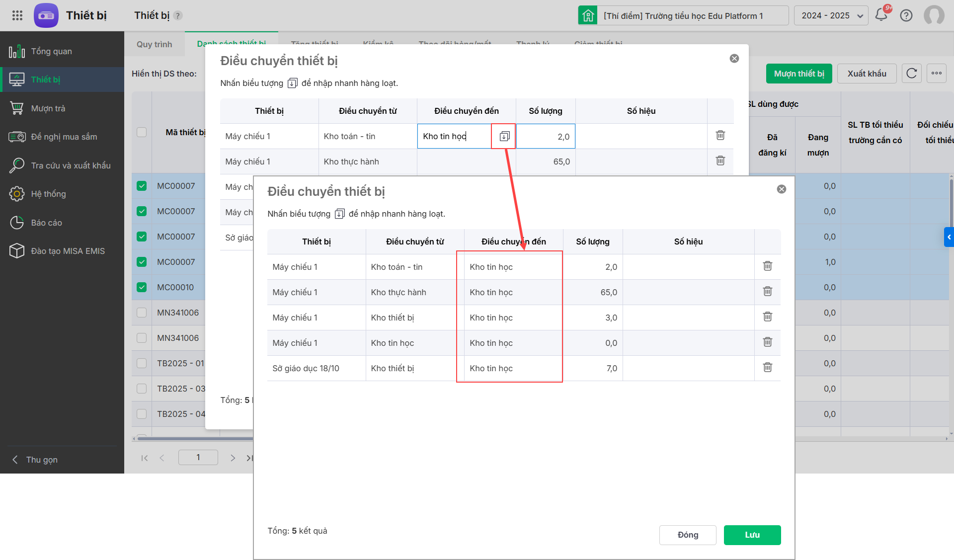Expand the blue side panel arrow
Image resolution: width=954 pixels, height=560 pixels.
tap(949, 237)
